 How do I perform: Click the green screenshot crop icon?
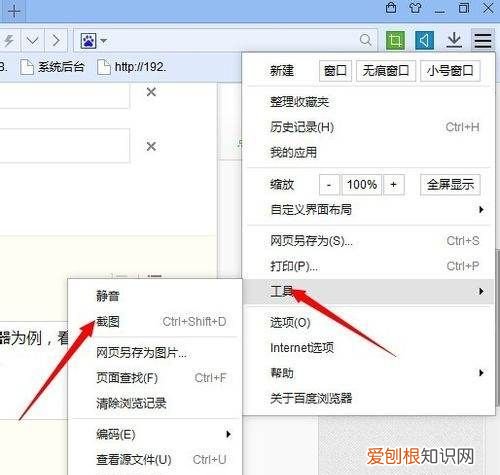pyautogui.click(x=395, y=40)
